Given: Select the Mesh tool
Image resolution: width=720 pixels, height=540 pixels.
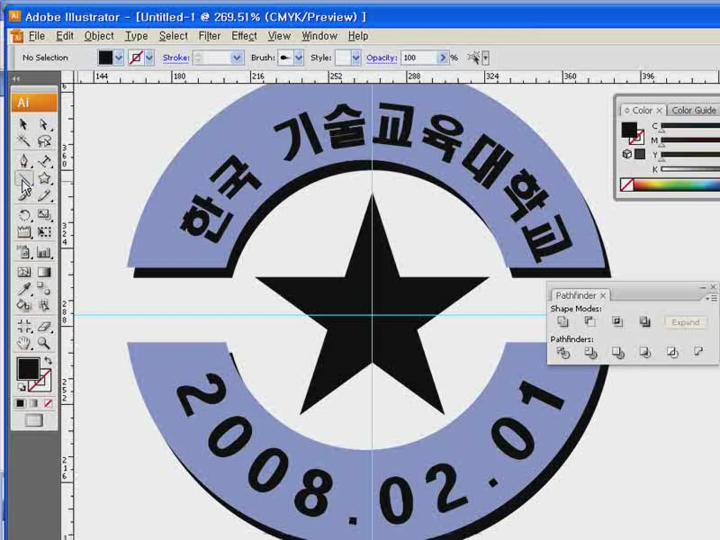Looking at the screenshot, I should tap(24, 272).
